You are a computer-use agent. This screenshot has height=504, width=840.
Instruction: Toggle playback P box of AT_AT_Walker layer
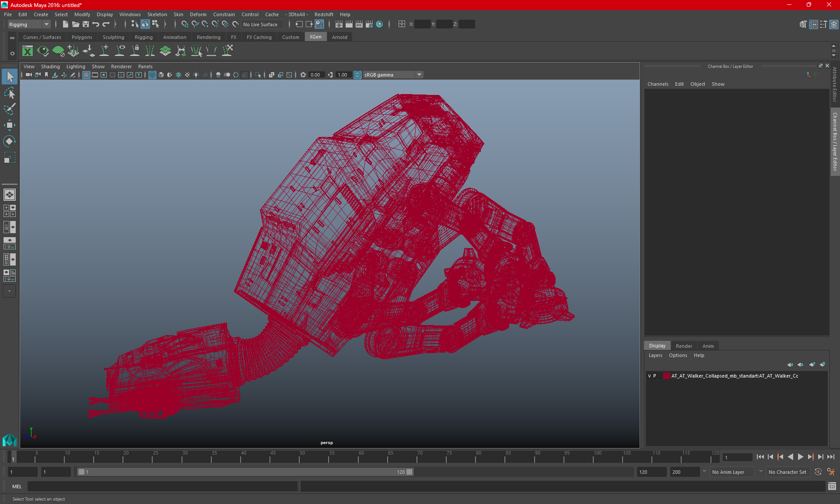[x=655, y=376]
